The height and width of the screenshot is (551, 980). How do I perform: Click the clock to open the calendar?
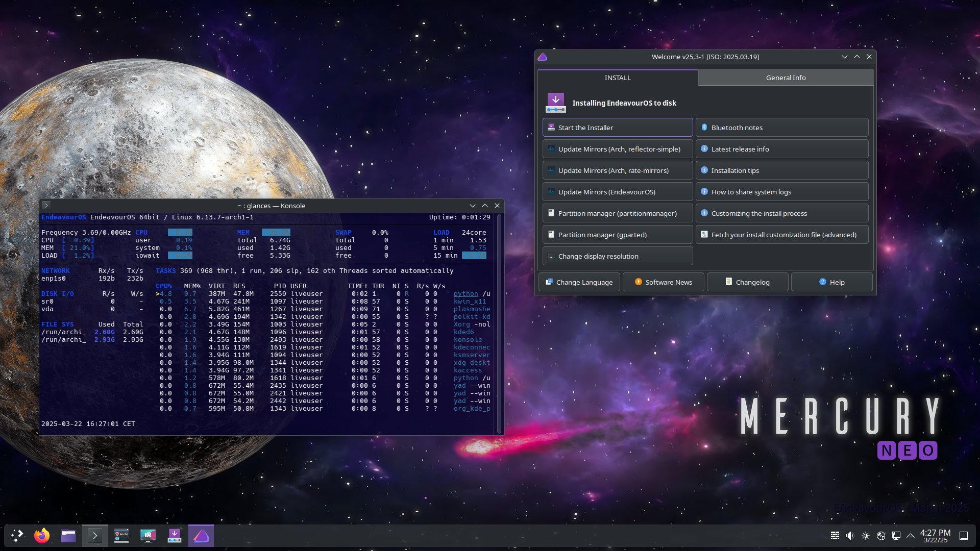935,535
